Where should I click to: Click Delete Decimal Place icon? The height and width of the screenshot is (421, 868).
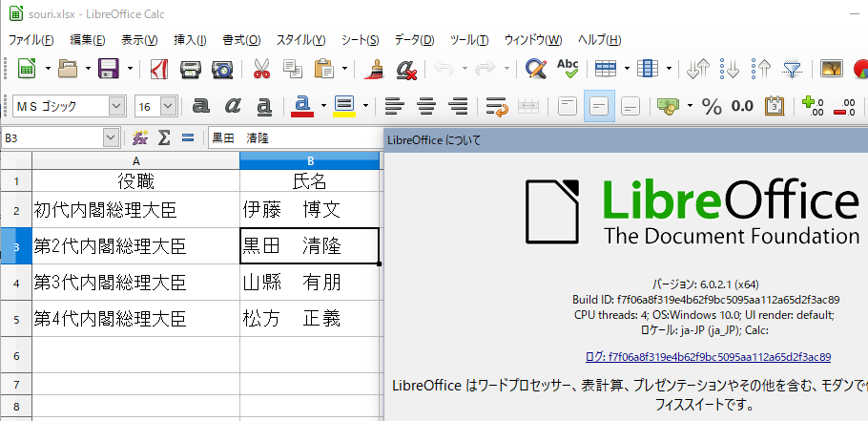(845, 106)
